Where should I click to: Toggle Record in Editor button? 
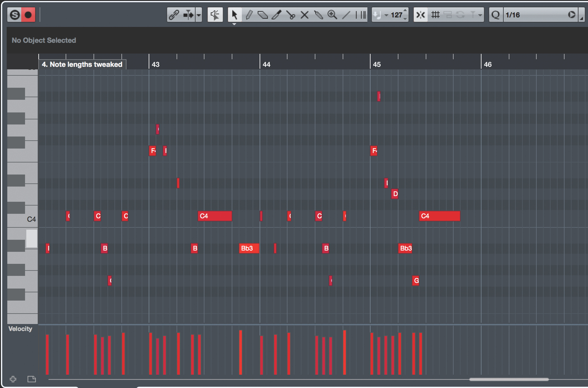(28, 15)
